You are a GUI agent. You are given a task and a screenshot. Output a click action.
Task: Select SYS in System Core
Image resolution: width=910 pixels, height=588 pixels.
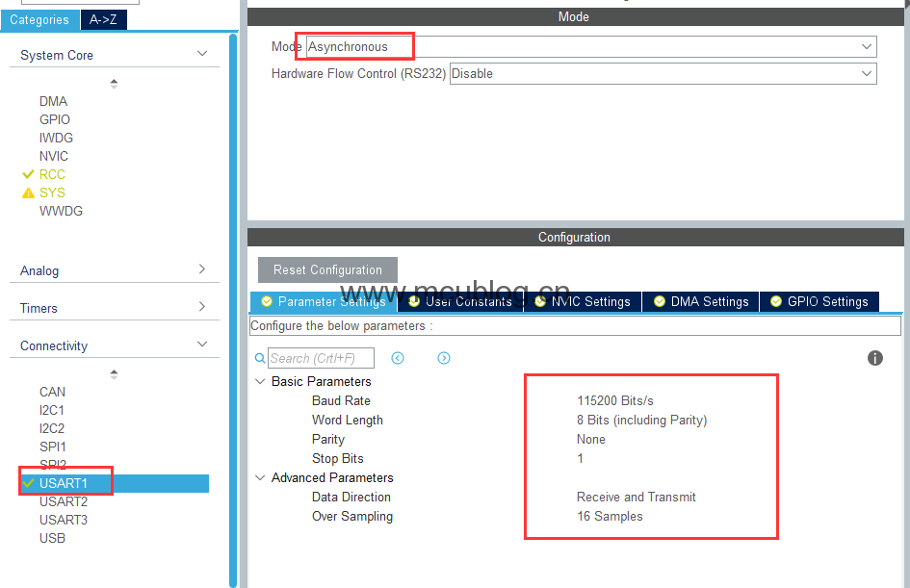pos(52,192)
